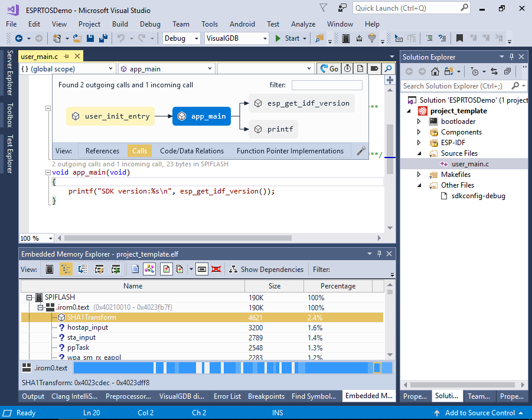Click the document icon in Memory Explorer toolbar
Image resolution: width=532 pixels, height=420 pixels.
[135, 270]
